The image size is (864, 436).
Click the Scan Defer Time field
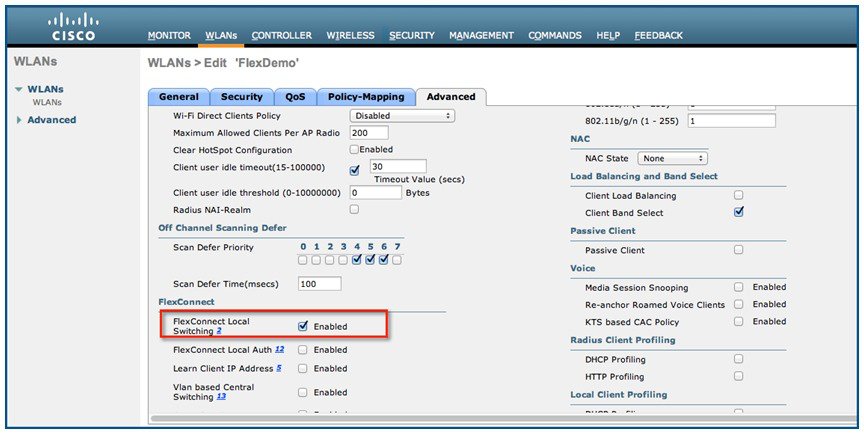point(320,284)
